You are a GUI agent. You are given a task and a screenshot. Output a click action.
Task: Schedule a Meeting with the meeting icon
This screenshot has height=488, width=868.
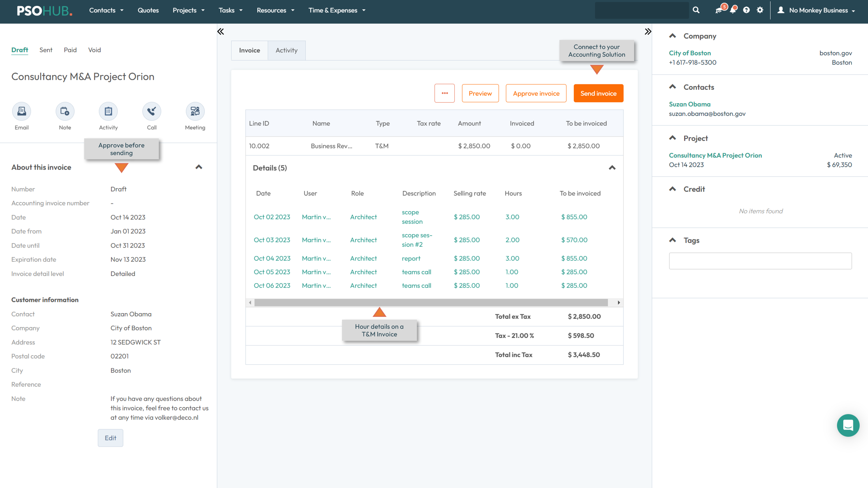[195, 111]
